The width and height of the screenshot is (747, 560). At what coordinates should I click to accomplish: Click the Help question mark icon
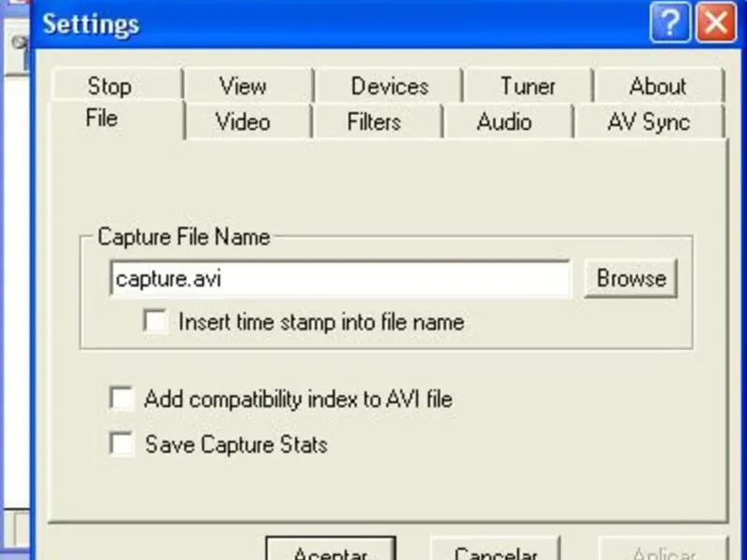coord(670,22)
